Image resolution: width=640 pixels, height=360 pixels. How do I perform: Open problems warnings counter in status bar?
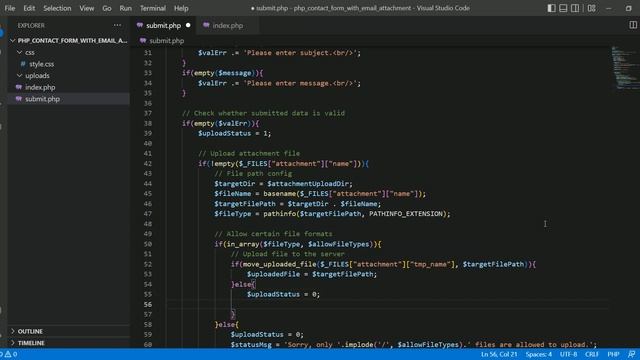point(10,354)
